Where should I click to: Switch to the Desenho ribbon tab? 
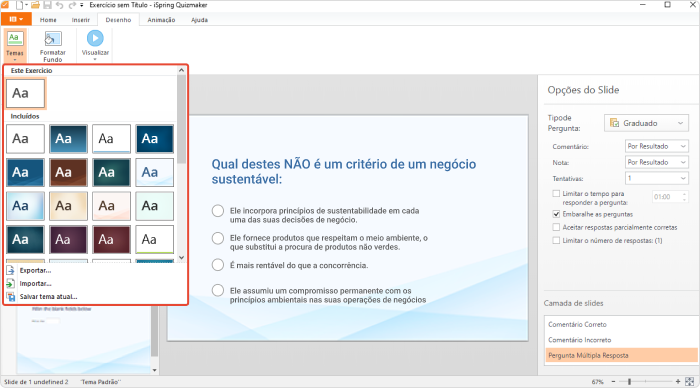click(x=118, y=20)
